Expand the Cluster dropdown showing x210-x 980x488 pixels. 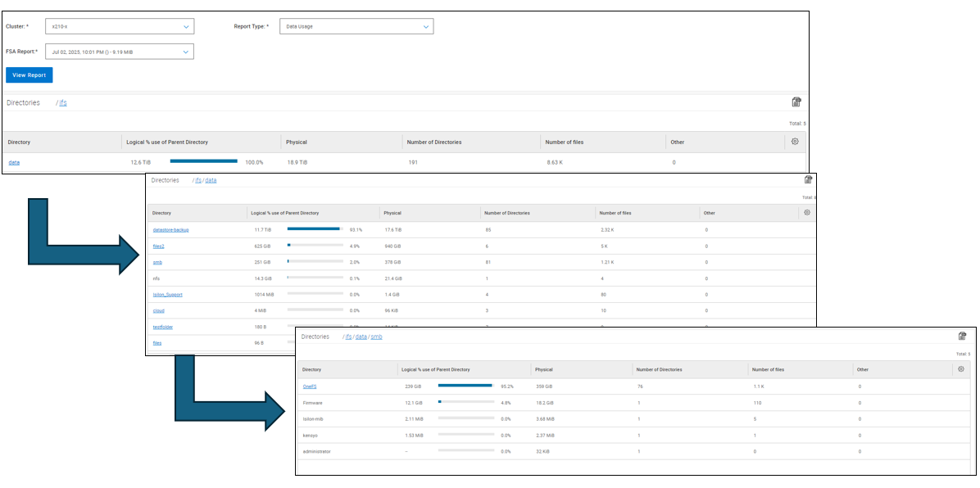point(120,26)
